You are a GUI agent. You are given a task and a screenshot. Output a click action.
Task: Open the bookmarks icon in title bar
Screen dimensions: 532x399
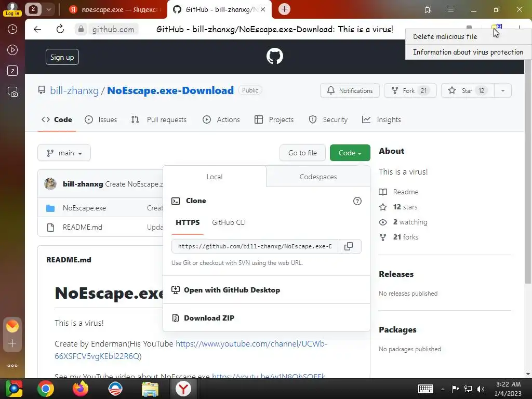point(428,9)
